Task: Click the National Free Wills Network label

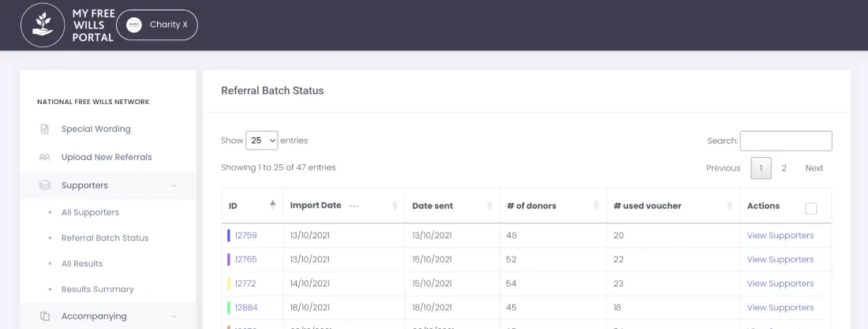Action: coord(93,102)
